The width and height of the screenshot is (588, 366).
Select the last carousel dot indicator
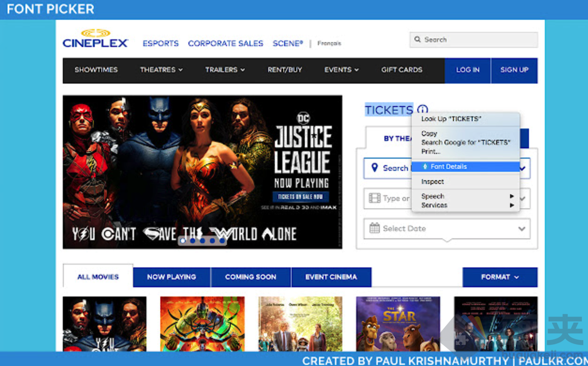tap(222, 241)
